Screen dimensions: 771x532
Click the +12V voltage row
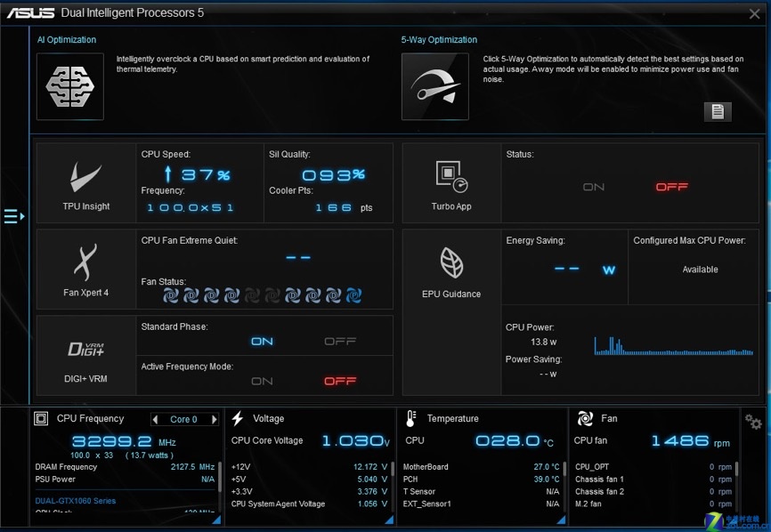[x=309, y=467]
